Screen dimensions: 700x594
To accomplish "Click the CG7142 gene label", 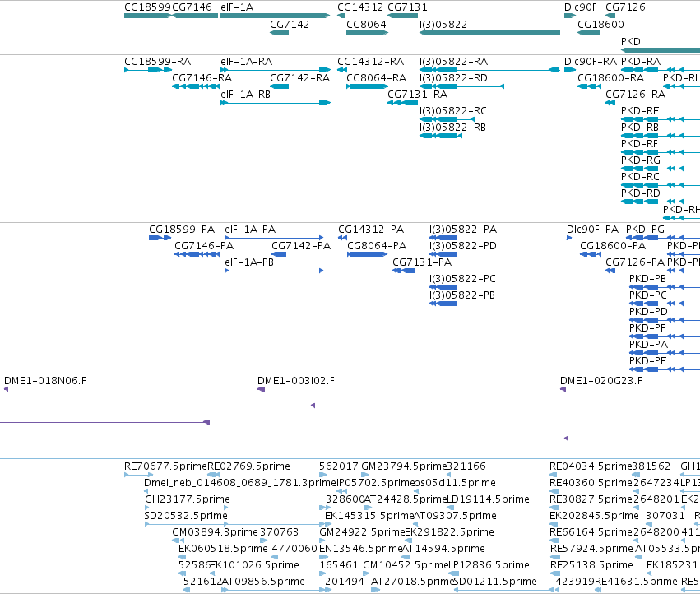I will pos(290,25).
